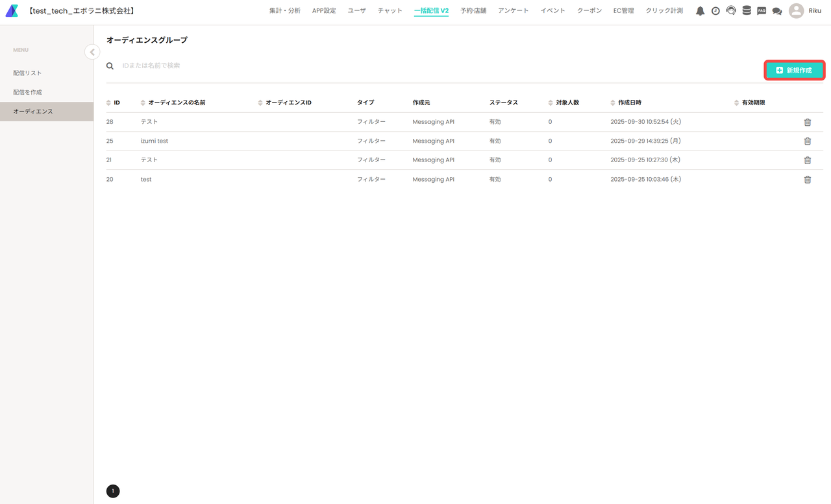
Task: Click the chat bubbles icon
Action: coord(776,11)
